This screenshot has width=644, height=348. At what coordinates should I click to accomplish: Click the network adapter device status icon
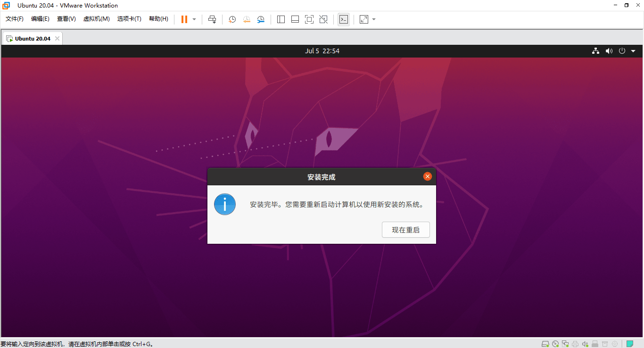565,344
